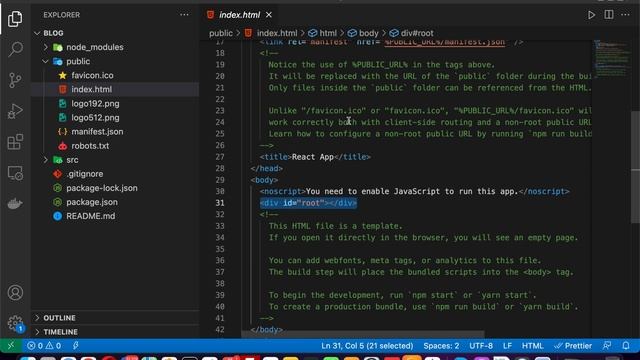640x360 pixels.
Task: Open the Docker view icon
Action: 15,203
